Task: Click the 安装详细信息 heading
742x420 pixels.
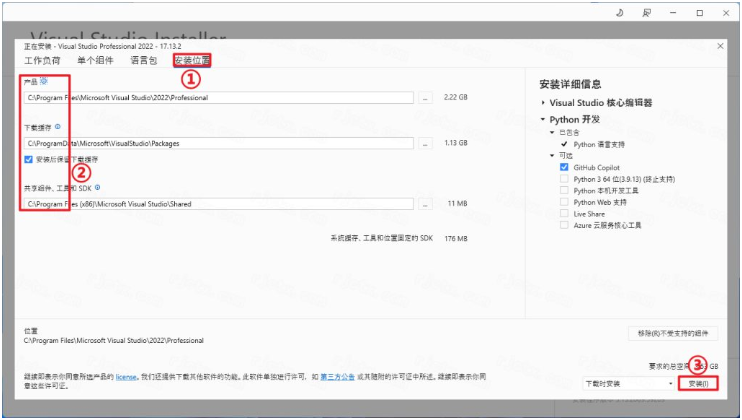Action: pos(570,84)
